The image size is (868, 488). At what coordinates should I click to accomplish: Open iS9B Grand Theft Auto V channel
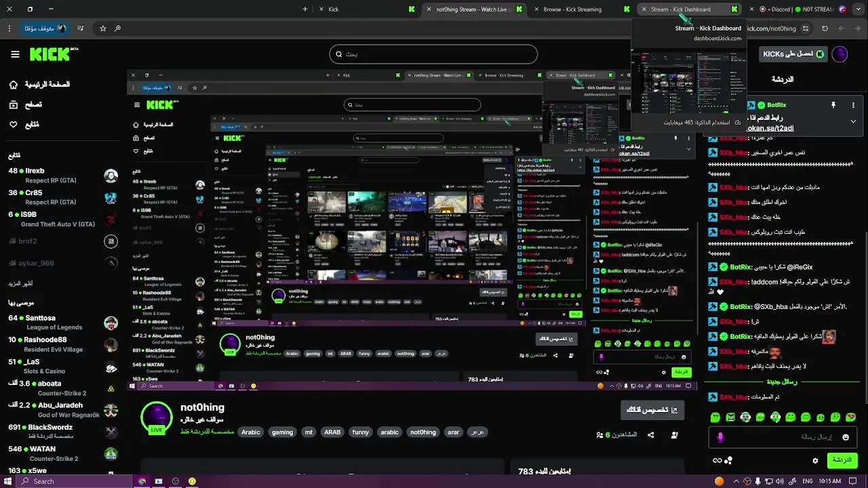click(62, 218)
